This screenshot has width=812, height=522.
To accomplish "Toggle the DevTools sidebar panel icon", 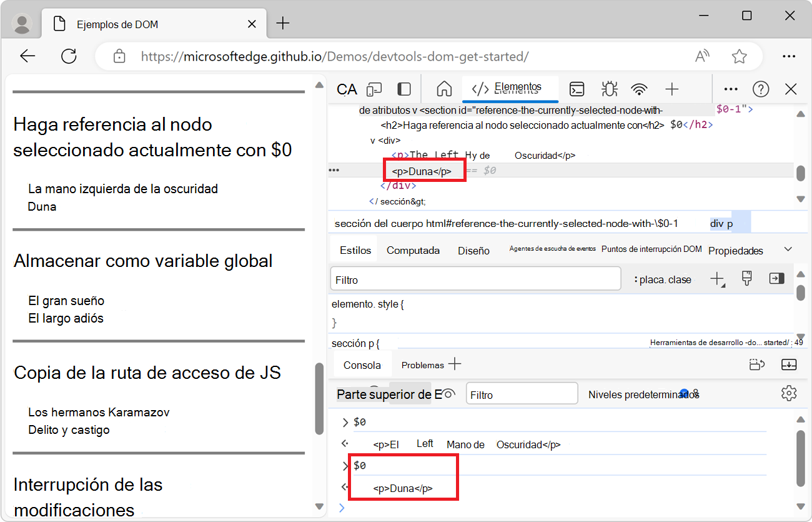I will (x=404, y=89).
